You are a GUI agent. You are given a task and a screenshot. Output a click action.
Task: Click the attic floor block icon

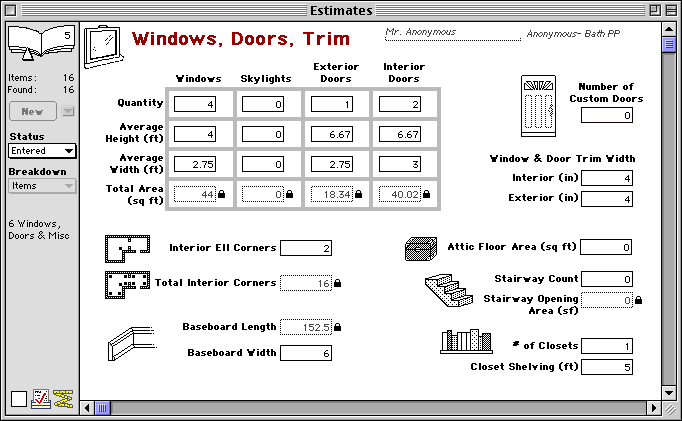[421, 248]
